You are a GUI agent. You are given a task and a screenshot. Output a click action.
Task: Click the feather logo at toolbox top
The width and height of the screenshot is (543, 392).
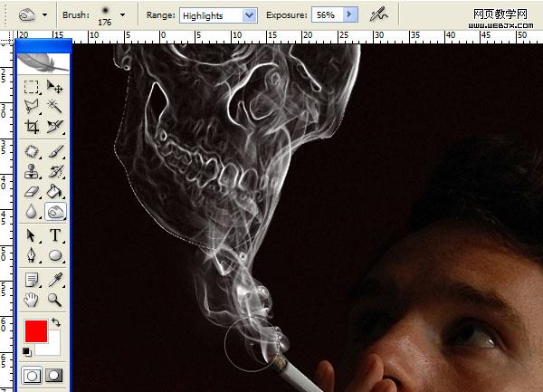click(43, 63)
